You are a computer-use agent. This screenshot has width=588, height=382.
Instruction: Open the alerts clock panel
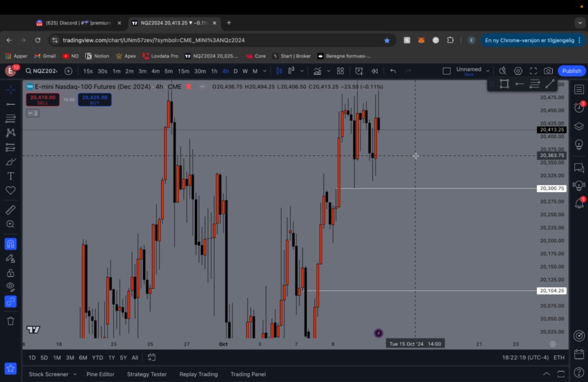pos(579,108)
